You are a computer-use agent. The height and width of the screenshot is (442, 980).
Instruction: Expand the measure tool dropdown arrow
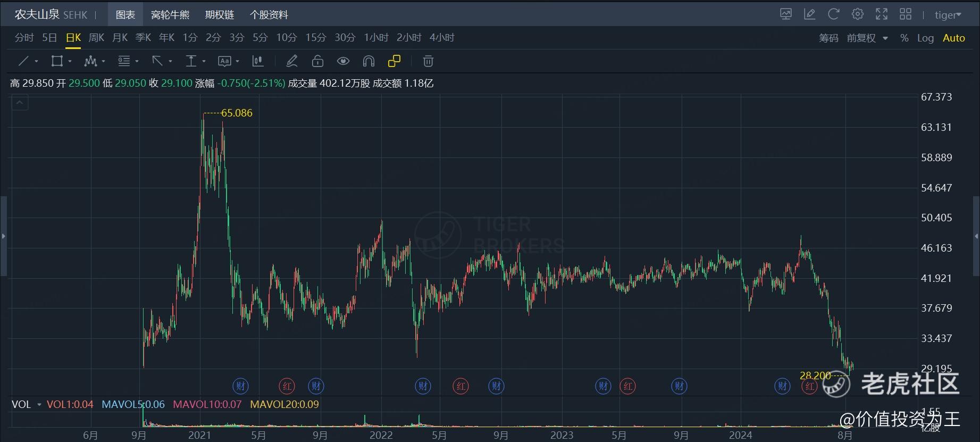tap(204, 62)
